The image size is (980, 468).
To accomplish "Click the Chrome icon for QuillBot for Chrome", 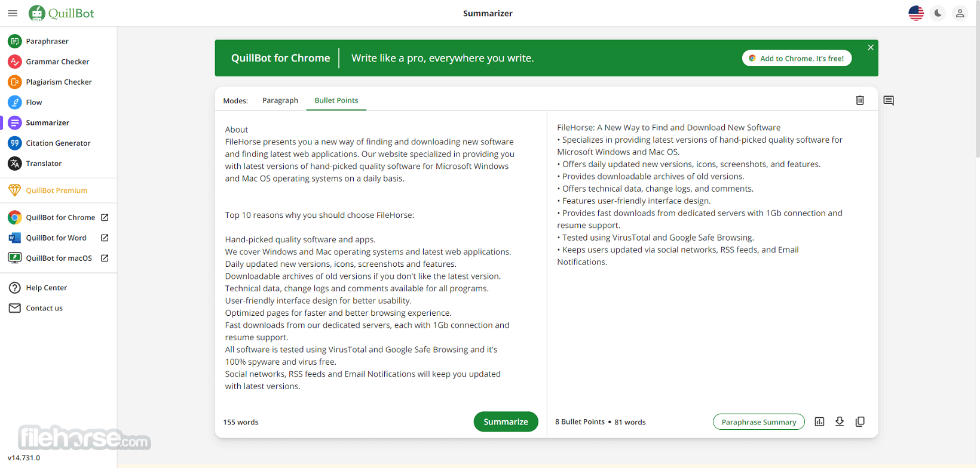I will 15,217.
